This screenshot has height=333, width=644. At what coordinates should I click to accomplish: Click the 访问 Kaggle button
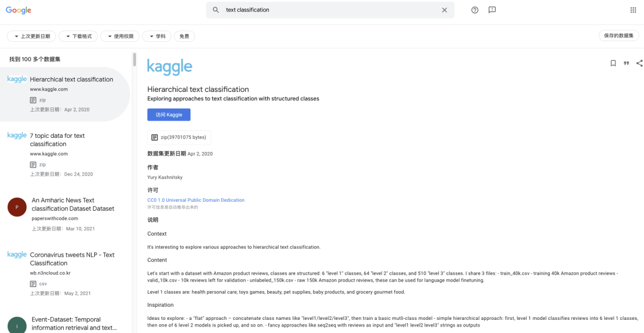click(169, 115)
